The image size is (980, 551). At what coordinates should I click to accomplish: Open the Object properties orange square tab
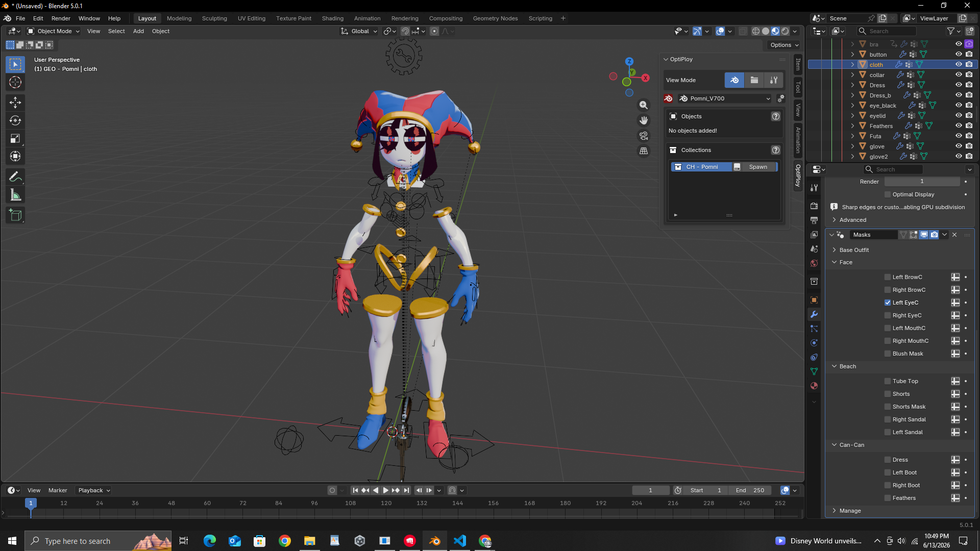coord(814,300)
